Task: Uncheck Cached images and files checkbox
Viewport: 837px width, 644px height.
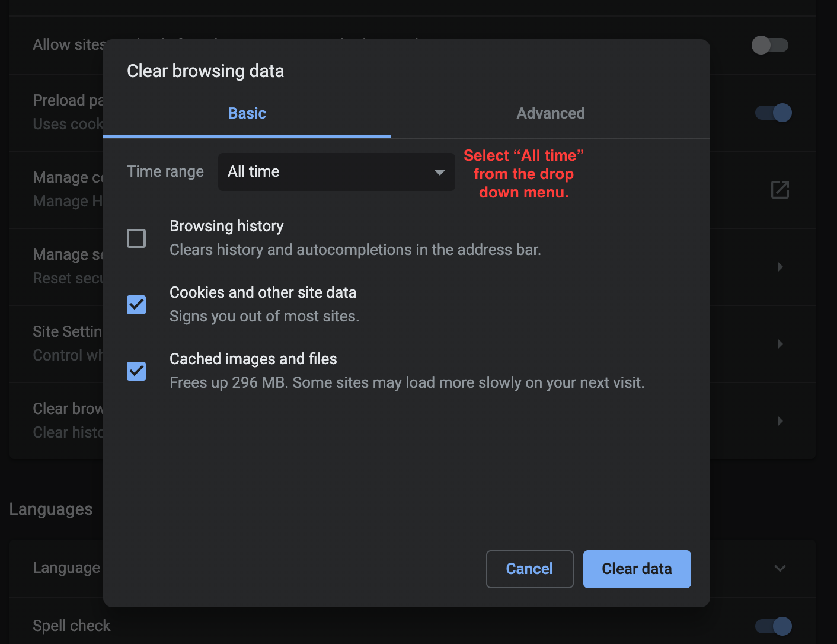Action: (136, 371)
